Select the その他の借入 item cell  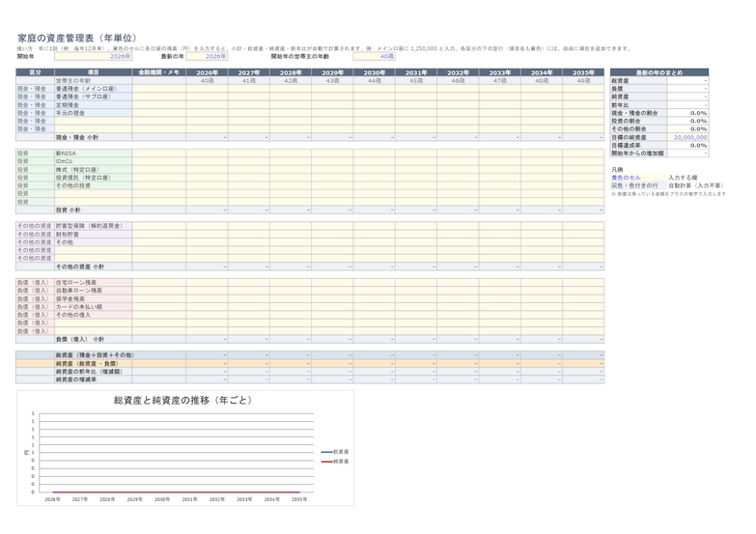(93, 315)
